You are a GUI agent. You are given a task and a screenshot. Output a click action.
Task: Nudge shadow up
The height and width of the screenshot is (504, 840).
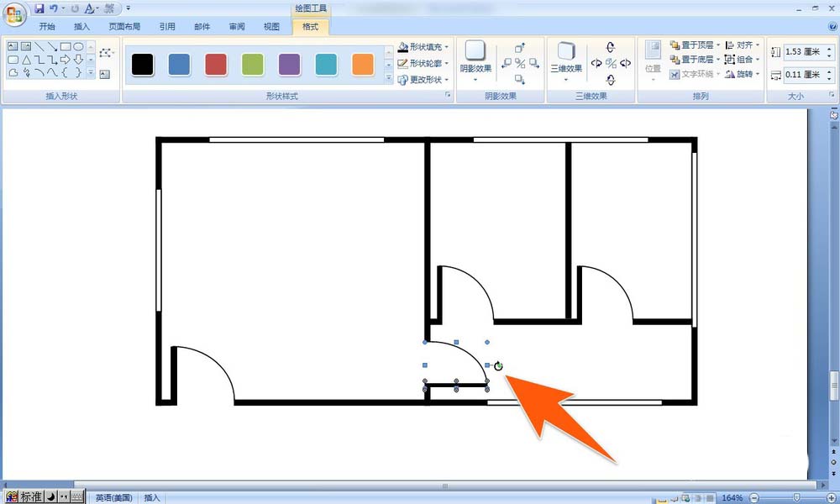click(520, 48)
